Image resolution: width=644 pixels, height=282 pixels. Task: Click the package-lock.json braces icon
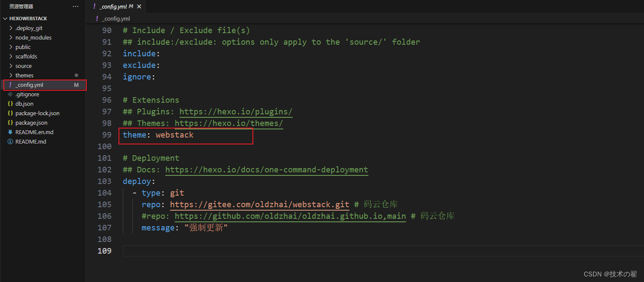tap(10, 113)
